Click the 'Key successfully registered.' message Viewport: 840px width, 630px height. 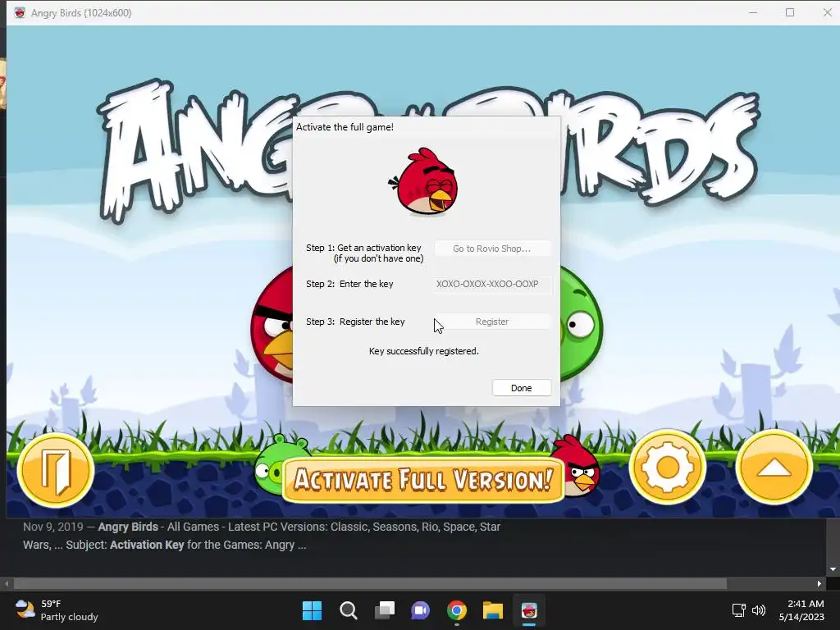(424, 351)
